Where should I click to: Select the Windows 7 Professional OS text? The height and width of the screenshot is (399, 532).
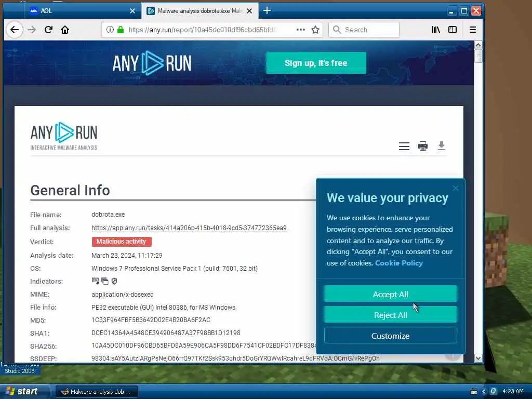(175, 269)
